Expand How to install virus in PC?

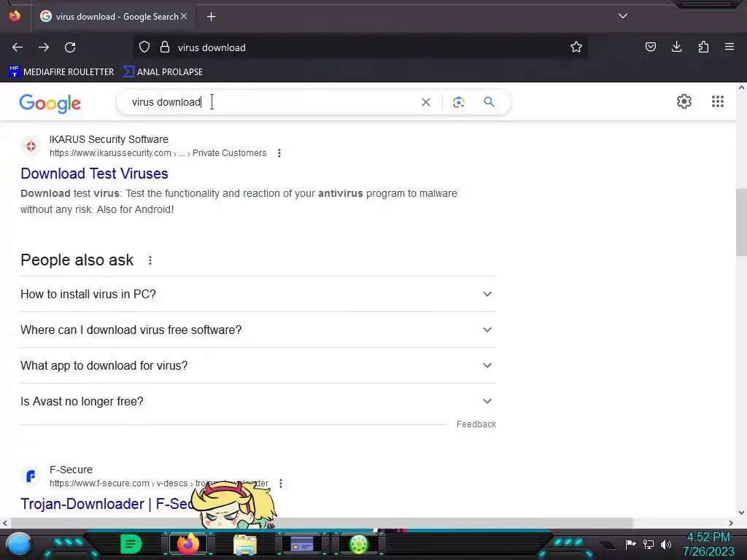(x=258, y=295)
